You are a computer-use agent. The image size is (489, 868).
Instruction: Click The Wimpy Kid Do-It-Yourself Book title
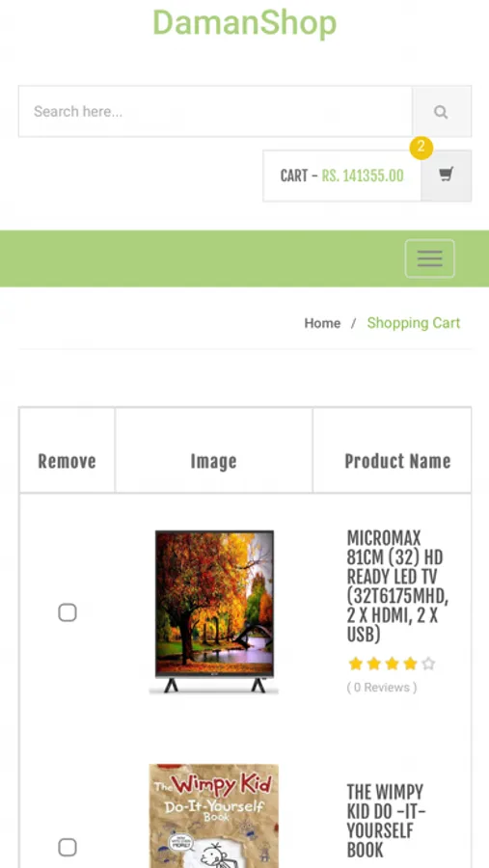[386, 821]
